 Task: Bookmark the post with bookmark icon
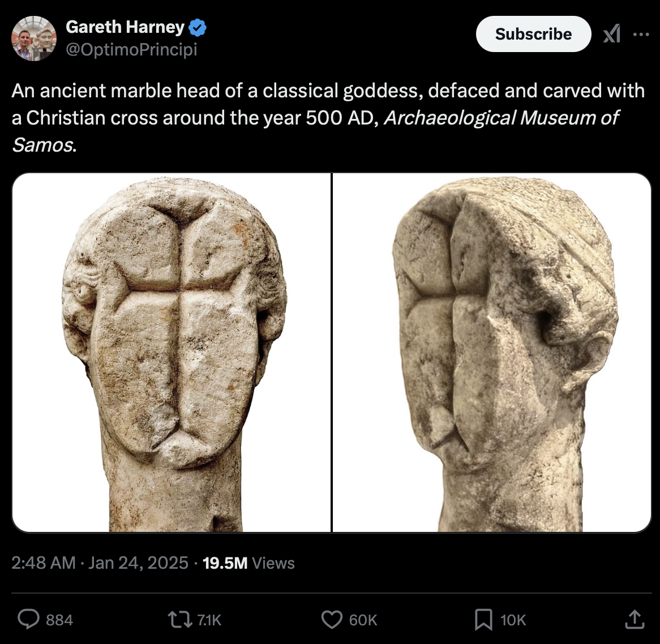(483, 620)
